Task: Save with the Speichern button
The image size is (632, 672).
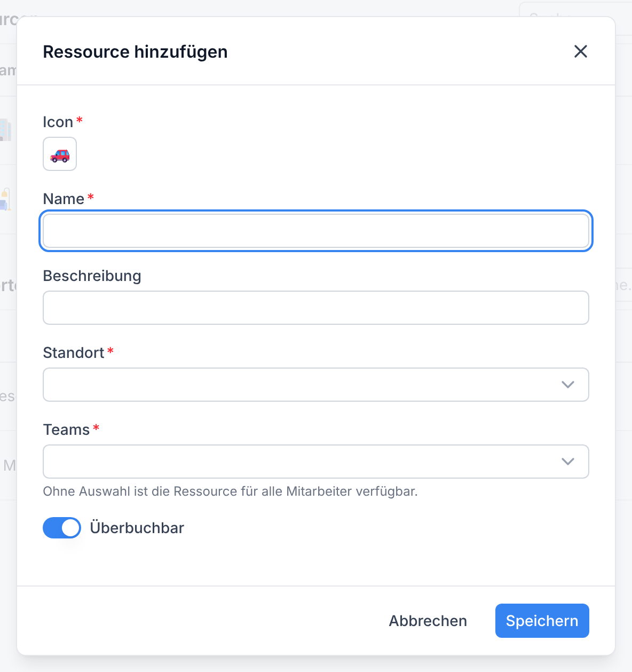Action: pos(542,621)
